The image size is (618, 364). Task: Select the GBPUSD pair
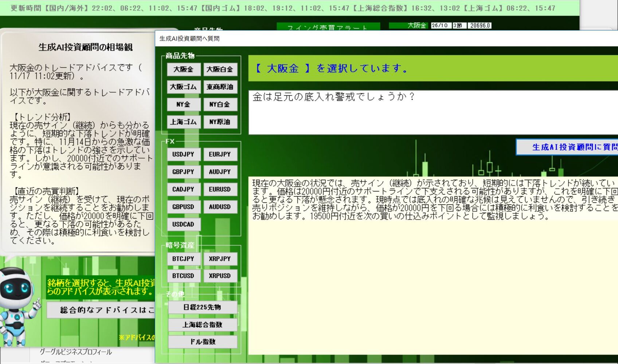click(184, 207)
